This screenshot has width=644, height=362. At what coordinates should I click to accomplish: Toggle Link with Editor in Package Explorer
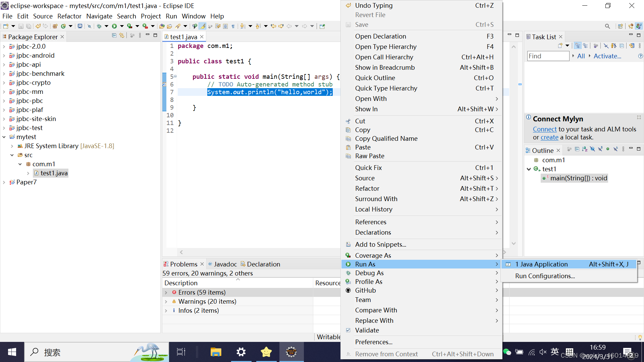coord(122,36)
